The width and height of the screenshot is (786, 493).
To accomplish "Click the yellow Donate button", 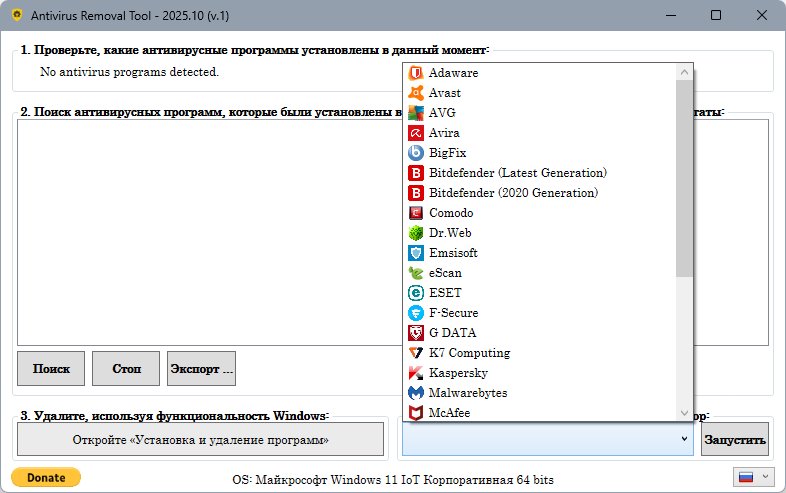I will pyautogui.click(x=46, y=478).
